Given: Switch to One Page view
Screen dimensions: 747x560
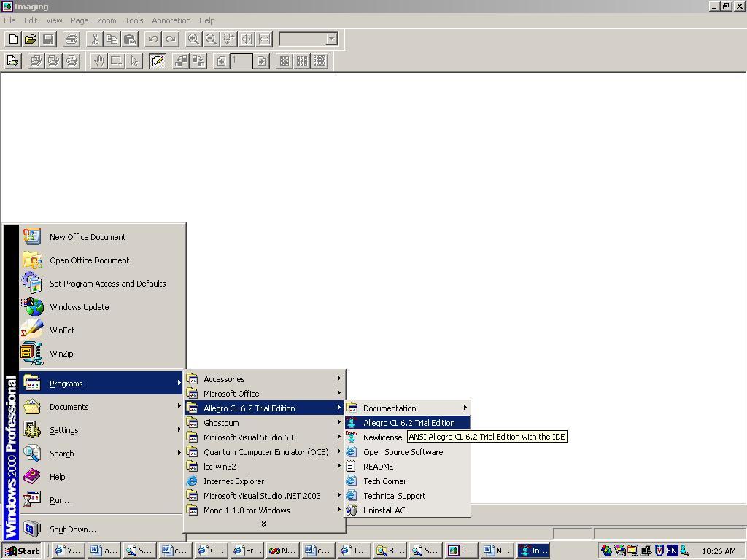Looking at the screenshot, I should pos(285,61).
